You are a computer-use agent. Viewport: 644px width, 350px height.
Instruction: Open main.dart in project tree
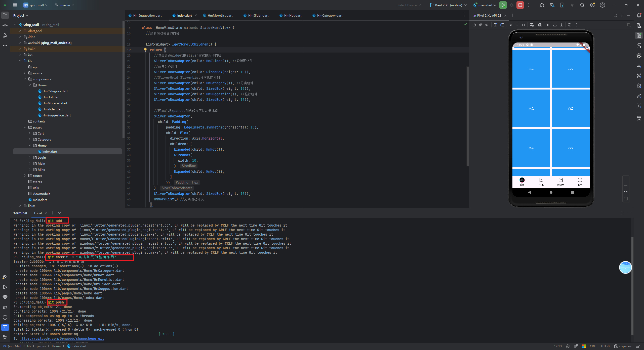point(40,200)
